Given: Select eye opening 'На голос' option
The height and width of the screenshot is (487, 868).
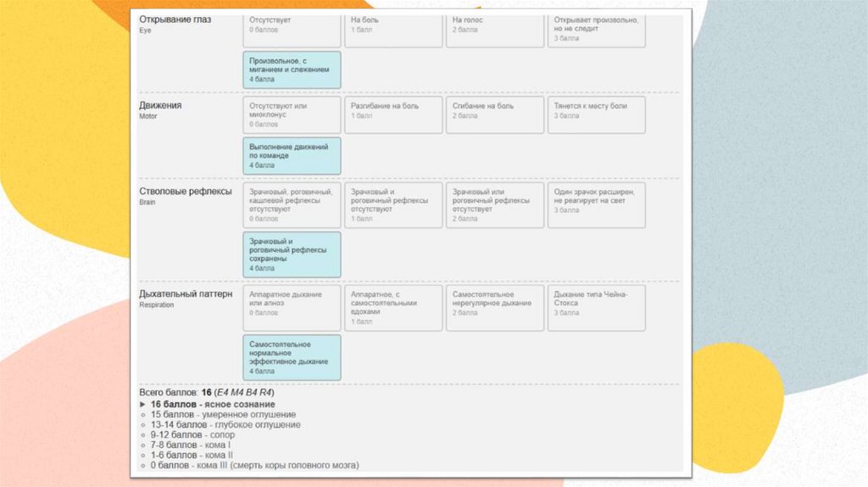Looking at the screenshot, I should click(x=495, y=31).
